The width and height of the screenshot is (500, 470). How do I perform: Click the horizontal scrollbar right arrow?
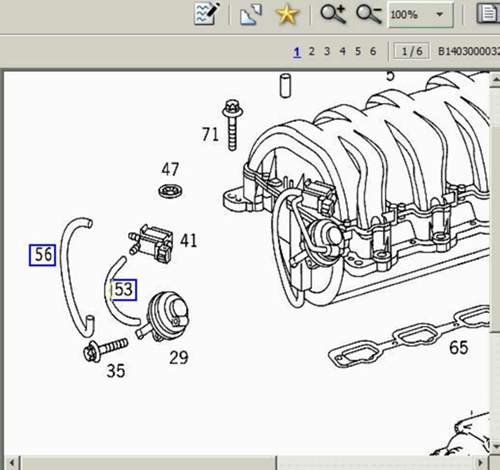[481, 463]
